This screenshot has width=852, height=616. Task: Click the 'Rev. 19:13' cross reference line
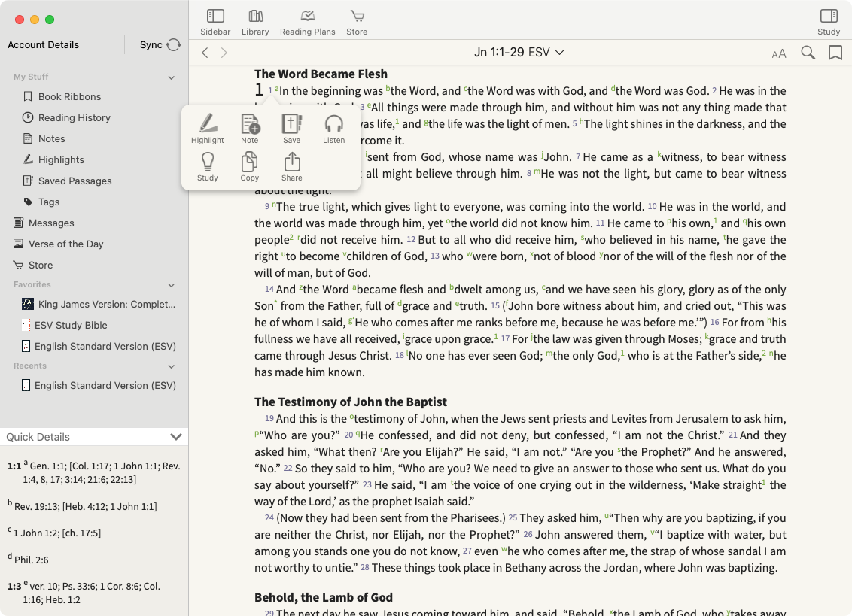83,506
